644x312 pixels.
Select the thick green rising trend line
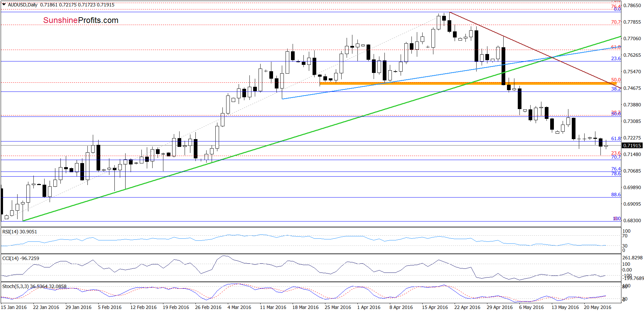click(322, 129)
